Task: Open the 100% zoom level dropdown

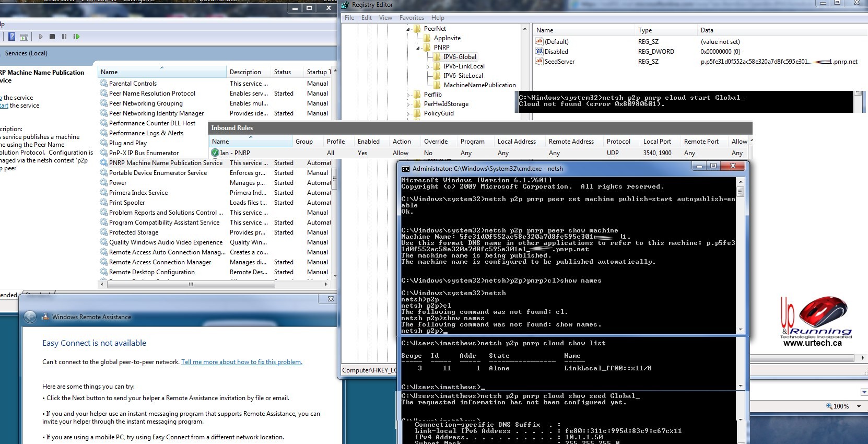Action: [859, 406]
